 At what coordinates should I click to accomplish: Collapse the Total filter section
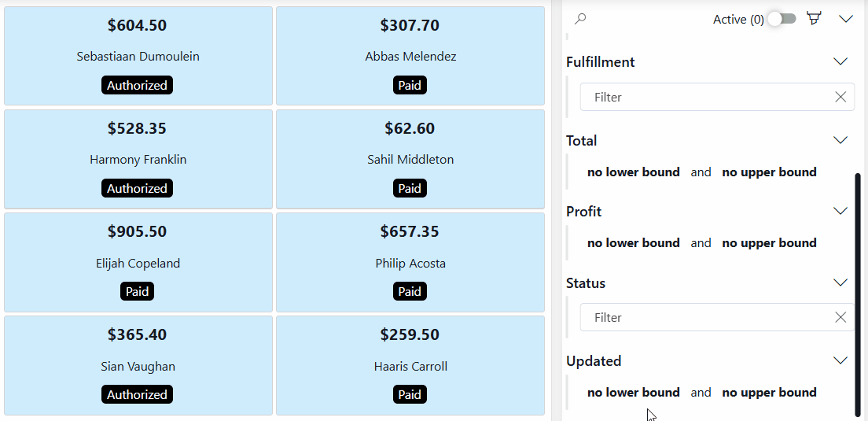840,140
